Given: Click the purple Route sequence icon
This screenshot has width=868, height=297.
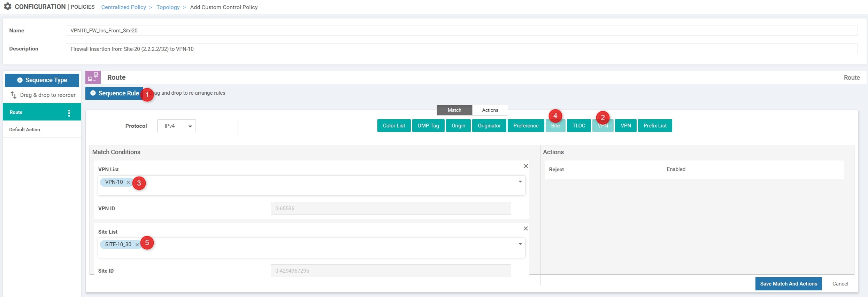Looking at the screenshot, I should click(x=93, y=77).
